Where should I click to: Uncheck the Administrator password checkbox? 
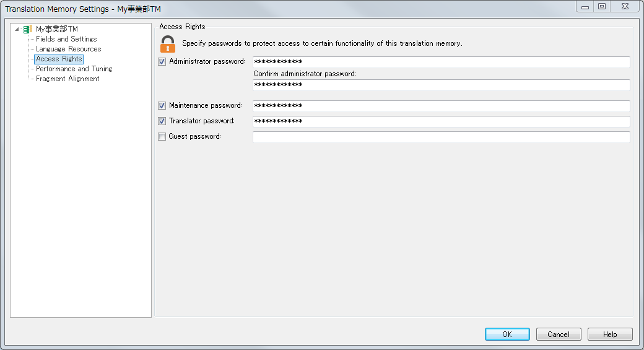pyautogui.click(x=162, y=61)
